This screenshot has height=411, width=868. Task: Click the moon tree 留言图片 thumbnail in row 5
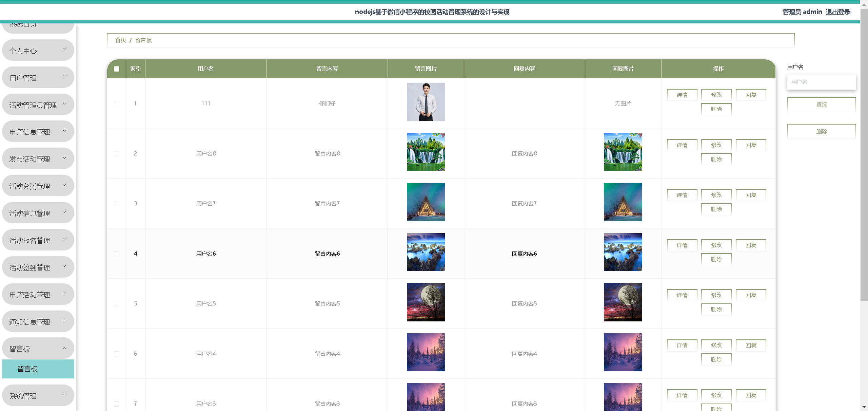[426, 302]
